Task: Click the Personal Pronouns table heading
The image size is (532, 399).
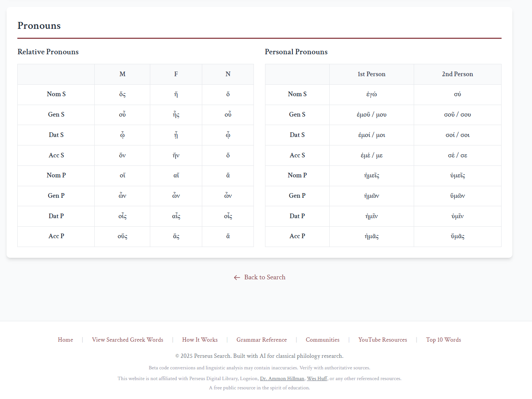Action: coord(296,52)
